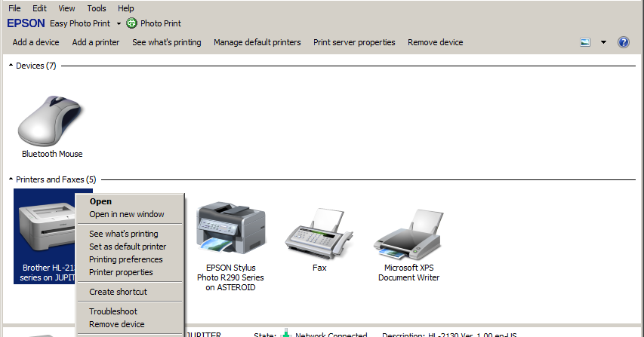Click the Fax label text
Screen dimensions: 644x337
pos(319,268)
